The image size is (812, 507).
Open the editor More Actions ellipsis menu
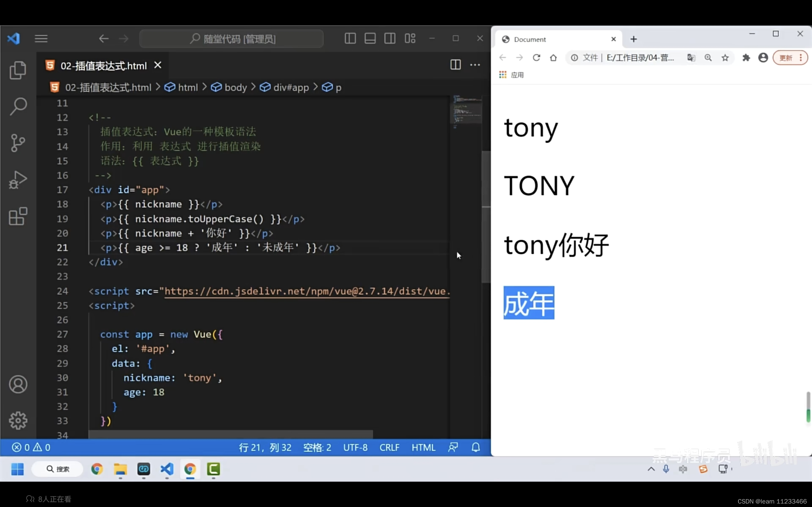(x=475, y=65)
